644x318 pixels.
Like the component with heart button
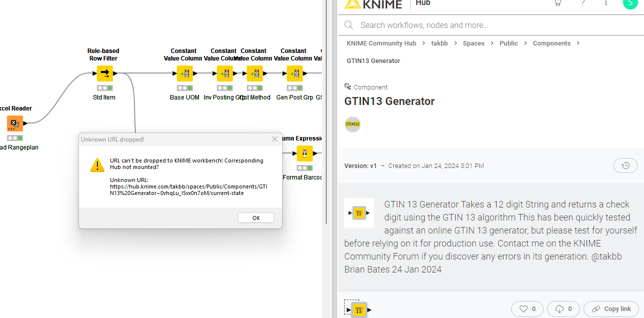tap(527, 309)
